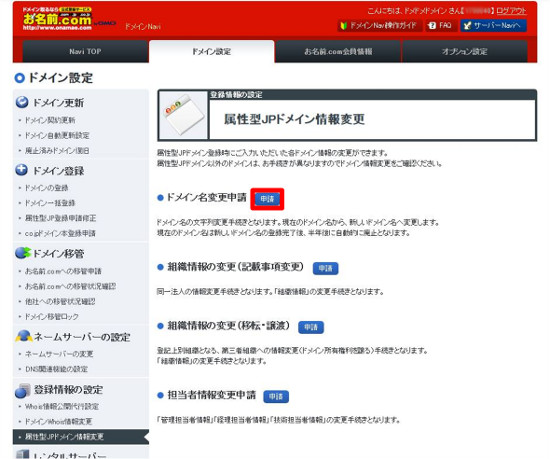Open the FAQ help button
The width and height of the screenshot is (550, 459).
[441, 25]
